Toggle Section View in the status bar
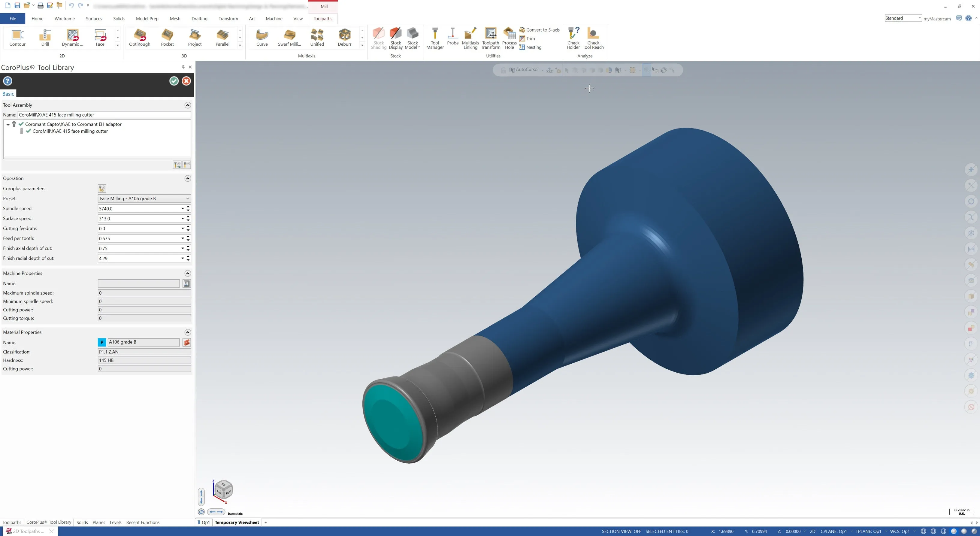The height and width of the screenshot is (536, 980). pos(621,531)
